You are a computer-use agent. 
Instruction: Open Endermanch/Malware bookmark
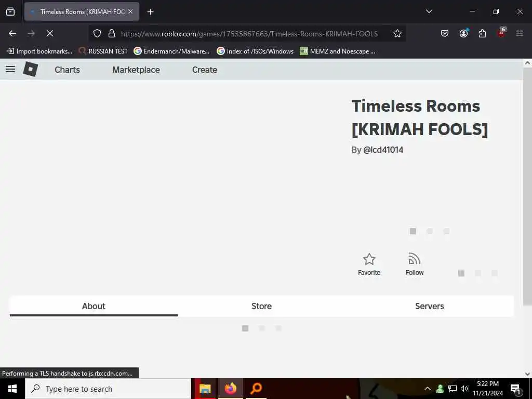pyautogui.click(x=171, y=51)
